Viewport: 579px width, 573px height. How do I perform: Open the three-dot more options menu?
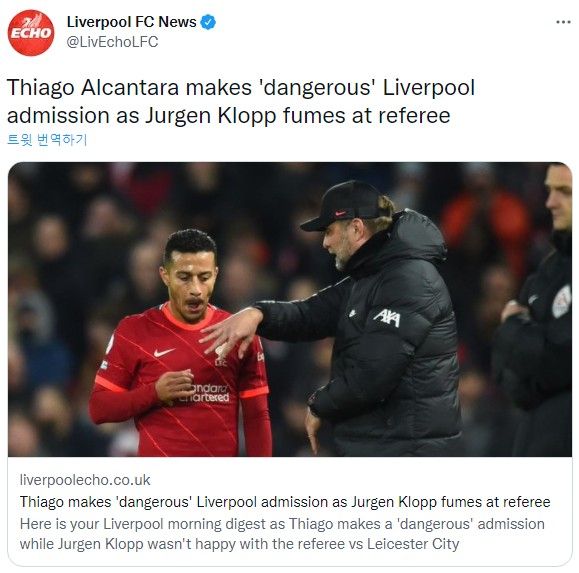[x=563, y=23]
